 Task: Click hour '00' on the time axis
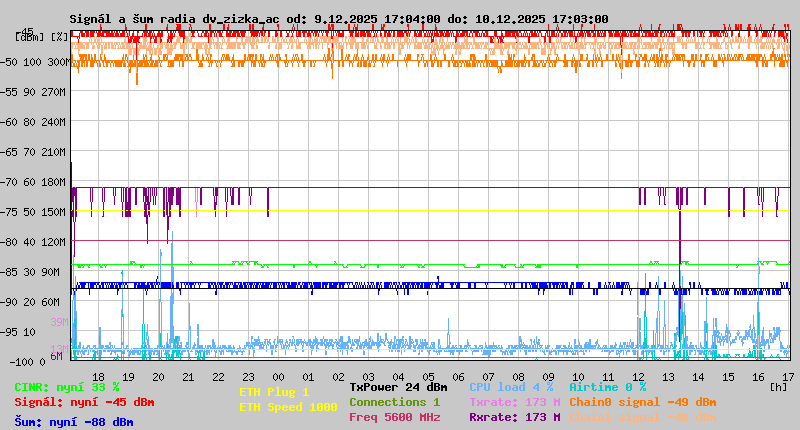coord(279,377)
